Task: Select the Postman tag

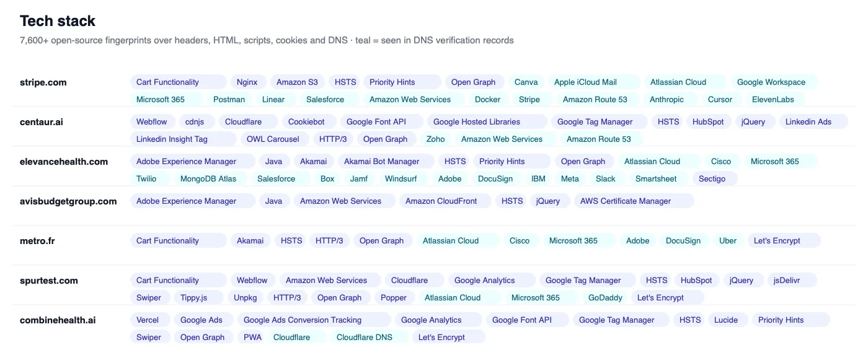Action: 229,100
